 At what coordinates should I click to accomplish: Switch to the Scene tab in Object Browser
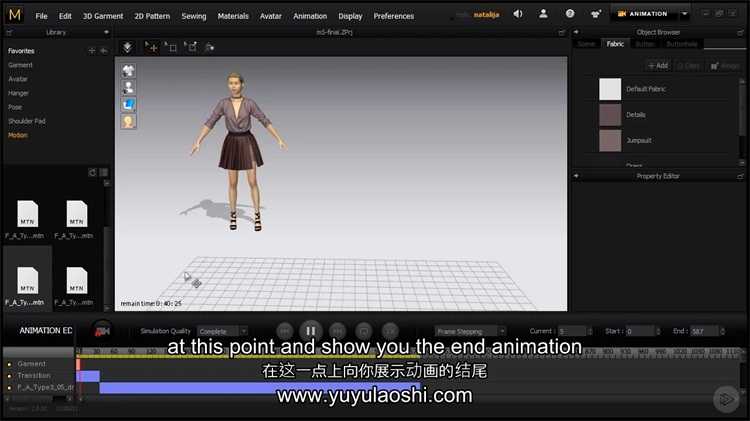[587, 44]
